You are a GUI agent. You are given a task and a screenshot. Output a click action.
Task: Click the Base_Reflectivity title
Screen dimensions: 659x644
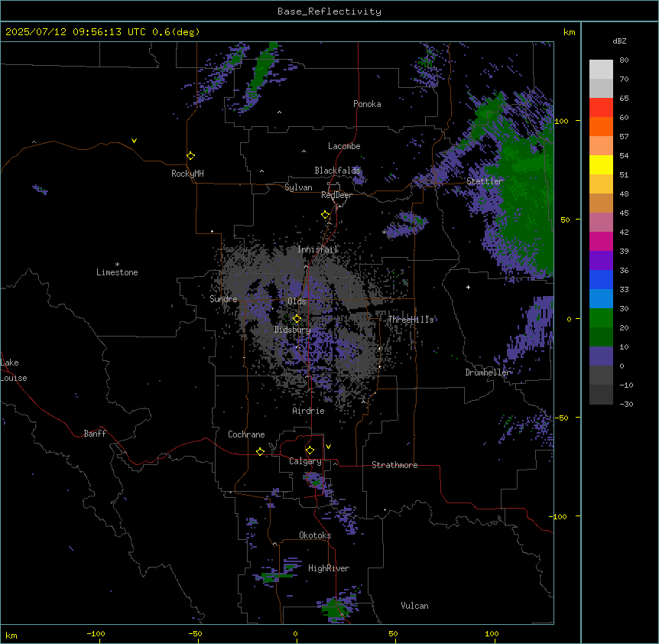[x=329, y=11]
